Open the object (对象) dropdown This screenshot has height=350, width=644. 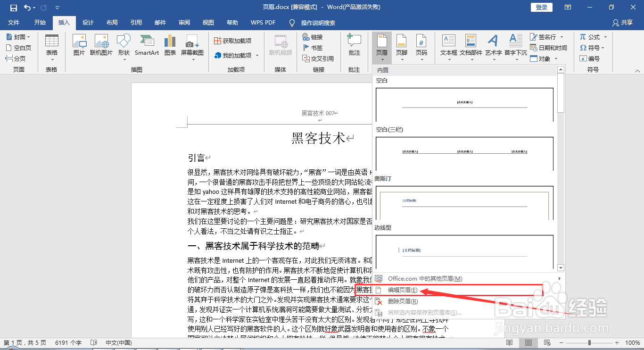click(x=544, y=58)
